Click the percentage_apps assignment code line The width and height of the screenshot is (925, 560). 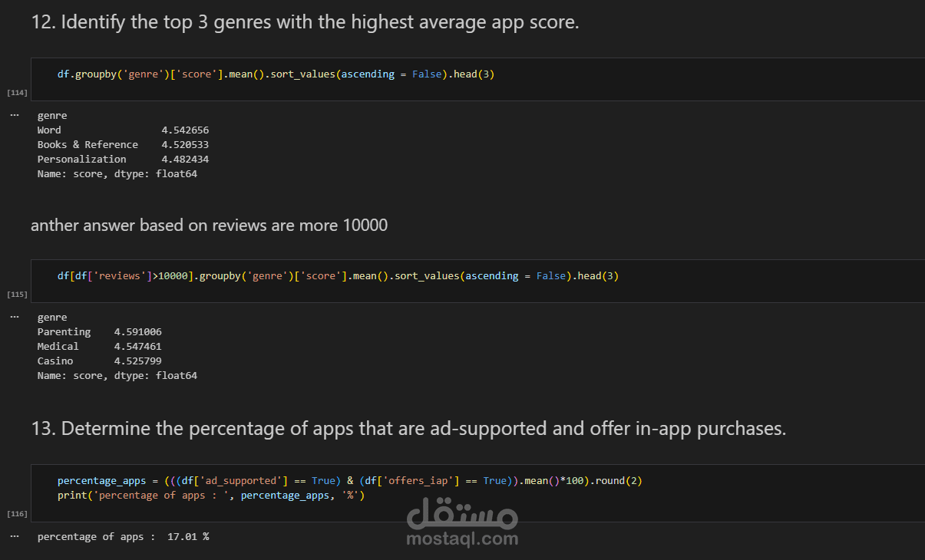(x=349, y=481)
